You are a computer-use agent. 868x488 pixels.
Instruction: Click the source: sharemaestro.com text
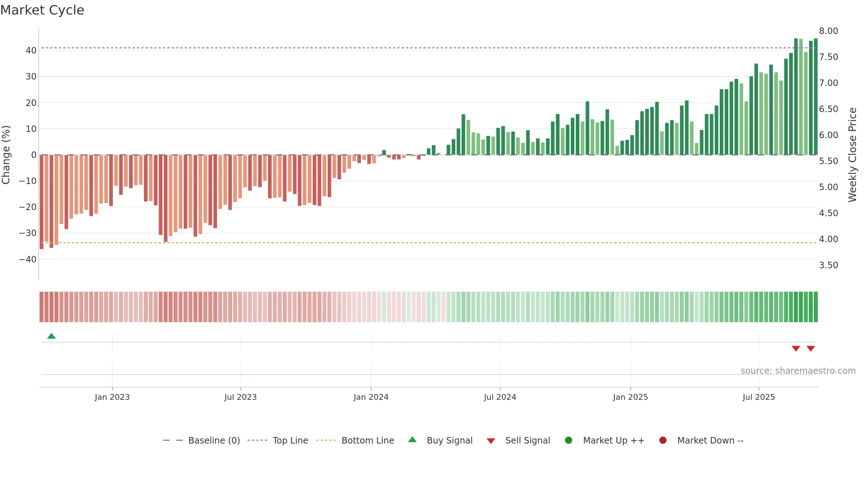798,371
